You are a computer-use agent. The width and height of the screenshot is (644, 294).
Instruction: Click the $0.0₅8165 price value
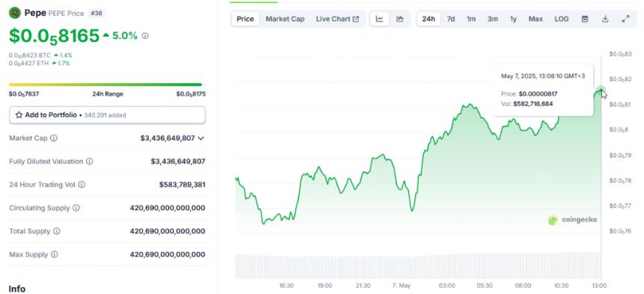[54, 36]
